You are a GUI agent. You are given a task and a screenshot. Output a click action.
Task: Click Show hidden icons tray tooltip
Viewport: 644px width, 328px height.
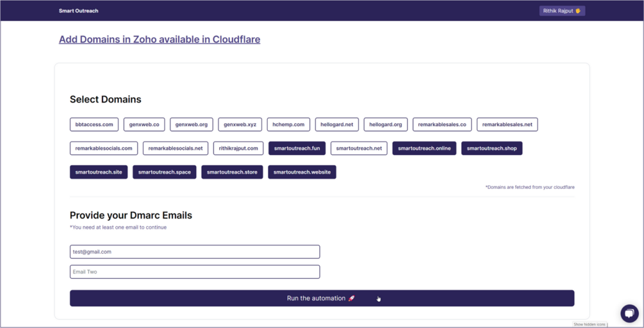pos(590,324)
